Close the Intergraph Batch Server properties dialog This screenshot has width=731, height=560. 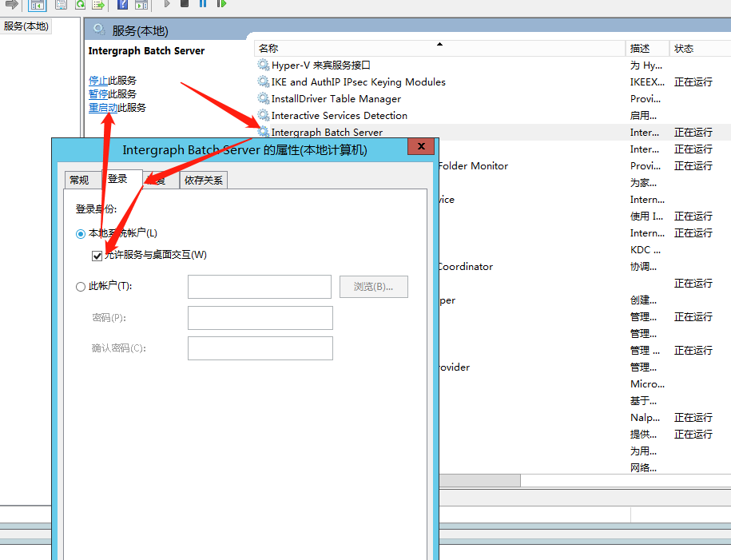(x=421, y=146)
